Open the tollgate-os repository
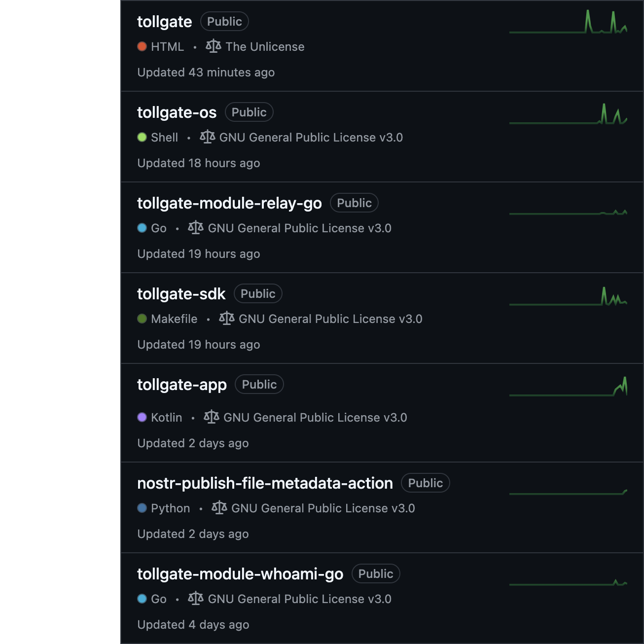644x644 pixels. pyautogui.click(x=177, y=112)
